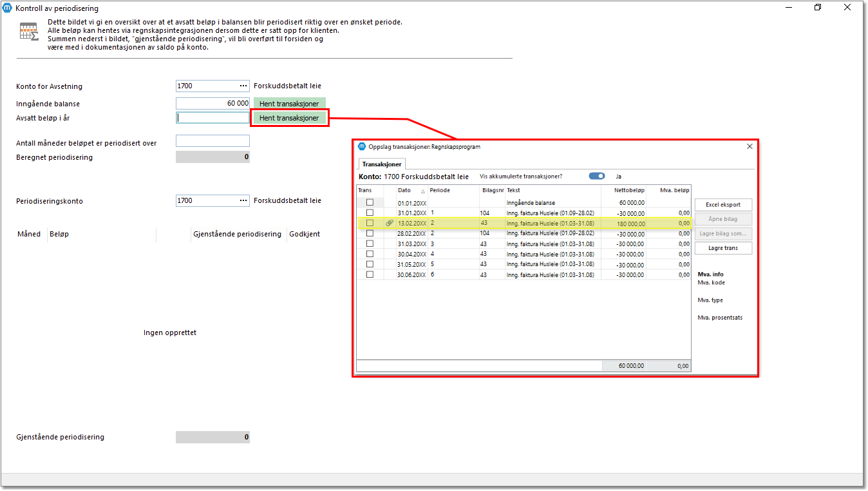This screenshot has height=491, width=868.
Task: Click the Avsatt beløp i år input field
Action: click(x=212, y=118)
